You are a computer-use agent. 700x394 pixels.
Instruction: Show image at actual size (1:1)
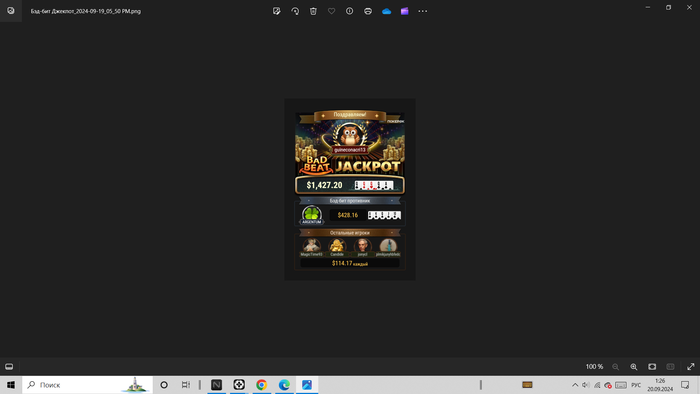pyautogui.click(x=670, y=366)
